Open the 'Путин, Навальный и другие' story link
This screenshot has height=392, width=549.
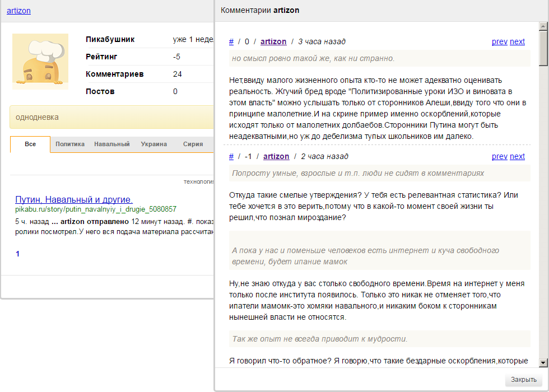click(x=74, y=199)
